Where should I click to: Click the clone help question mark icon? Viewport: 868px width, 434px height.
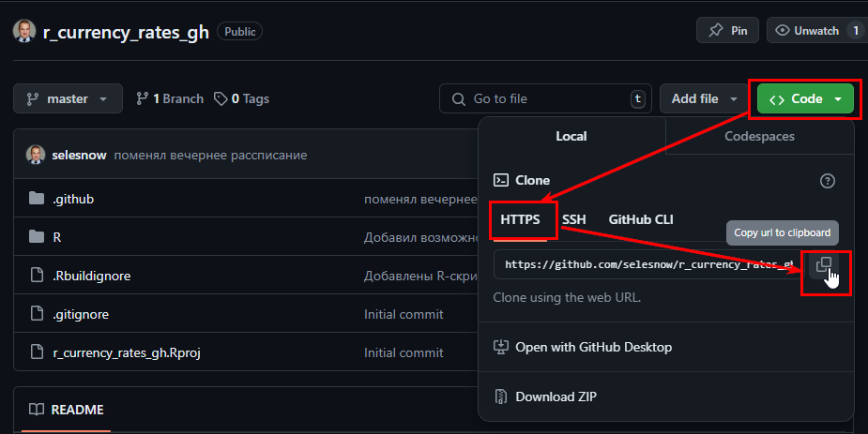[827, 180]
